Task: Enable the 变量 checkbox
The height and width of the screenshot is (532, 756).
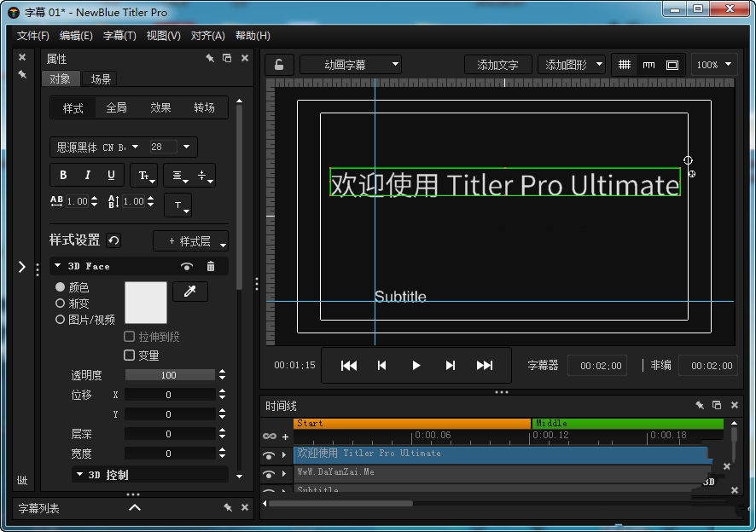Action: [129, 356]
